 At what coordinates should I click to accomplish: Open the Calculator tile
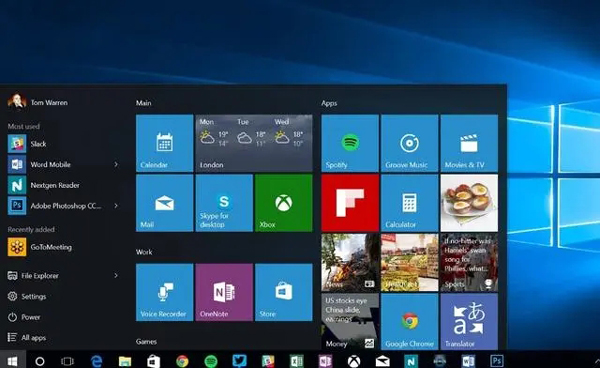tap(409, 203)
